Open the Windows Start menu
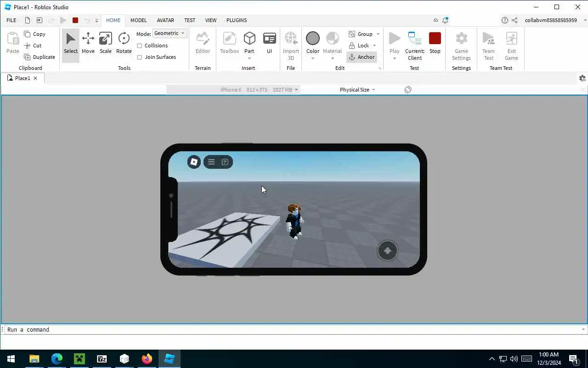Image resolution: width=588 pixels, height=368 pixels. 11,359
